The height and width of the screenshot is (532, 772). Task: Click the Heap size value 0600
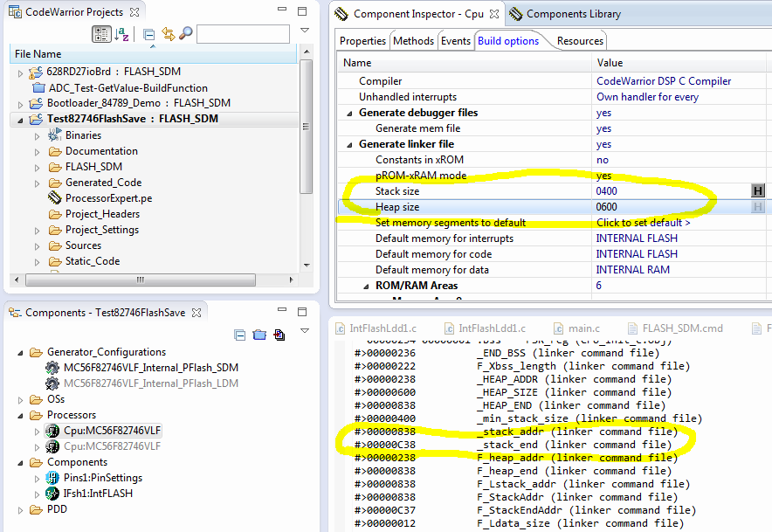pos(607,207)
